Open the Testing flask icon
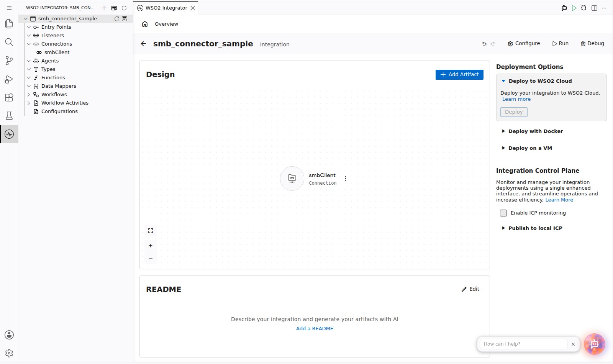 (9, 116)
